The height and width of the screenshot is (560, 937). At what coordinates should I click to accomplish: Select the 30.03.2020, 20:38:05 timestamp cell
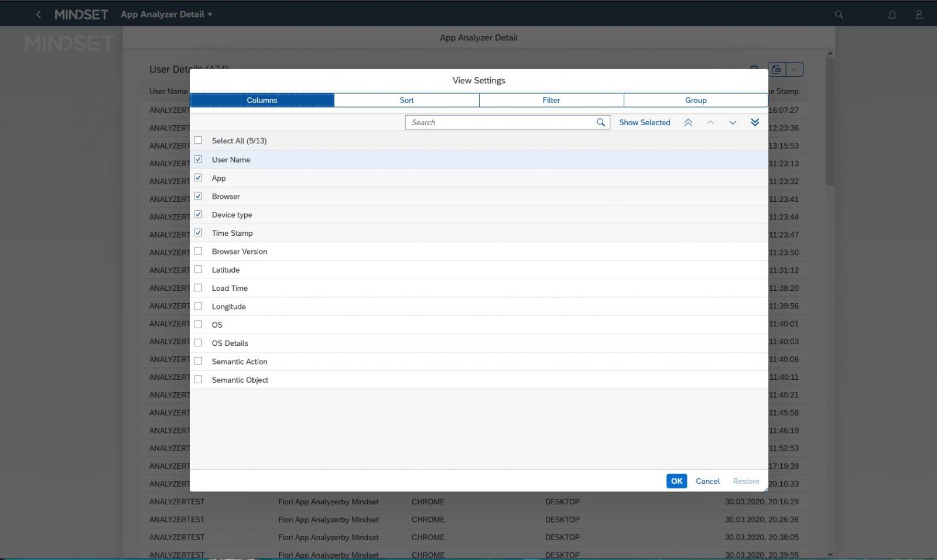[x=761, y=537]
